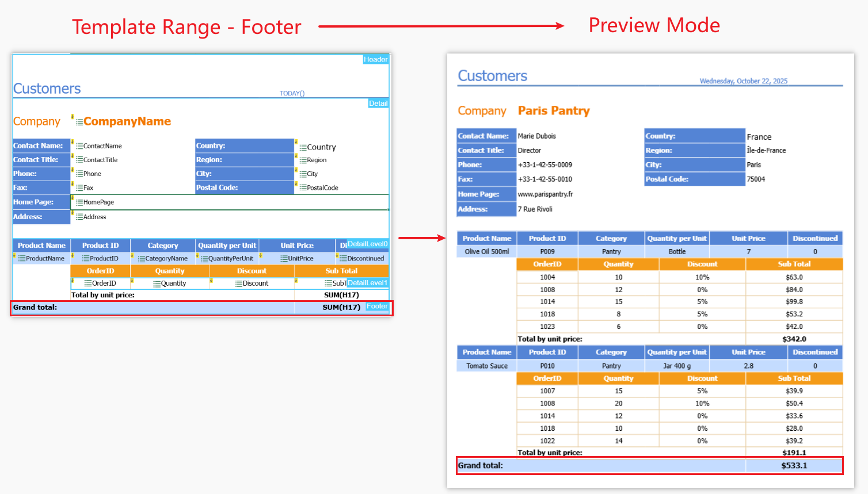Click the binding icon beside Address field
This screenshot has height=494, width=868.
coord(79,217)
